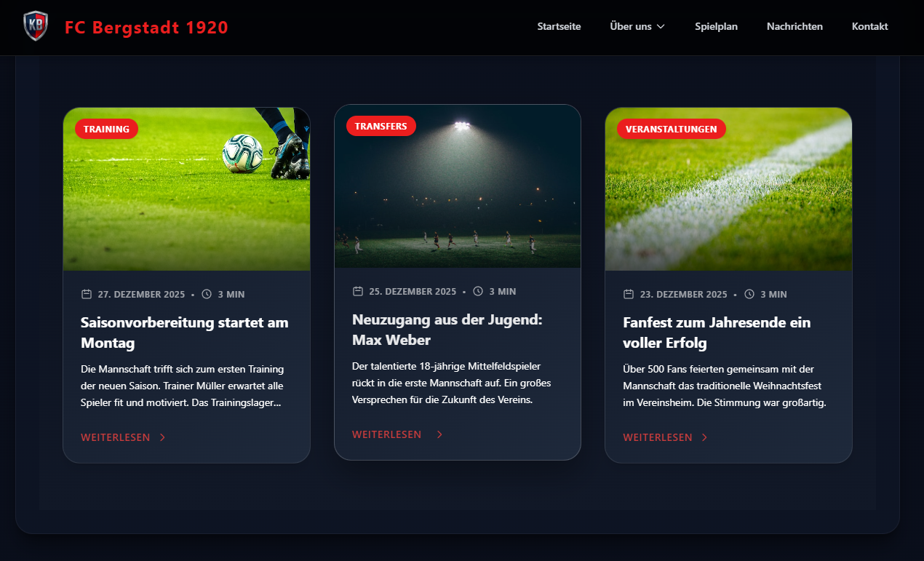Click arrow next to Weiterlesen on Fanfest card
Screen dimensions: 924x561
pos(704,437)
